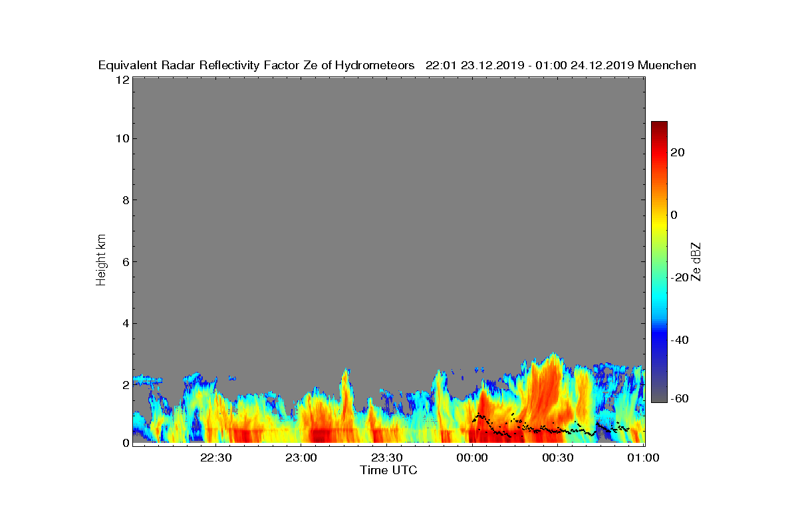The image size is (798, 532).
Task: Click the "Time UTC" axis label
Action: (x=389, y=469)
